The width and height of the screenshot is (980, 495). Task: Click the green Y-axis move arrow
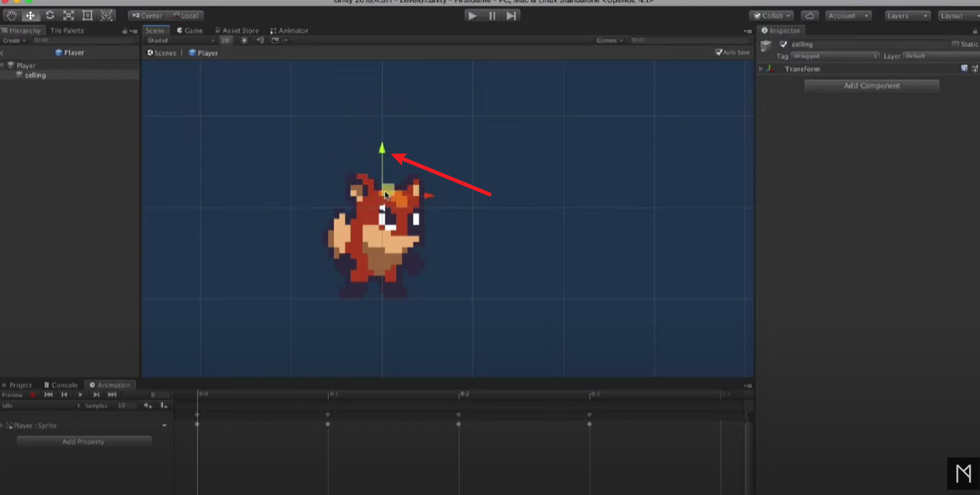[x=382, y=148]
